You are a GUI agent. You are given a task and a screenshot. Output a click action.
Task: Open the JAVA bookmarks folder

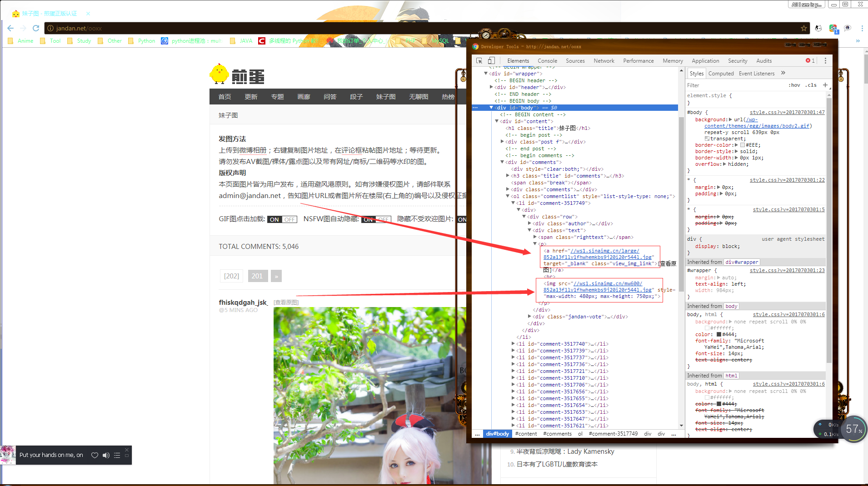(x=241, y=41)
